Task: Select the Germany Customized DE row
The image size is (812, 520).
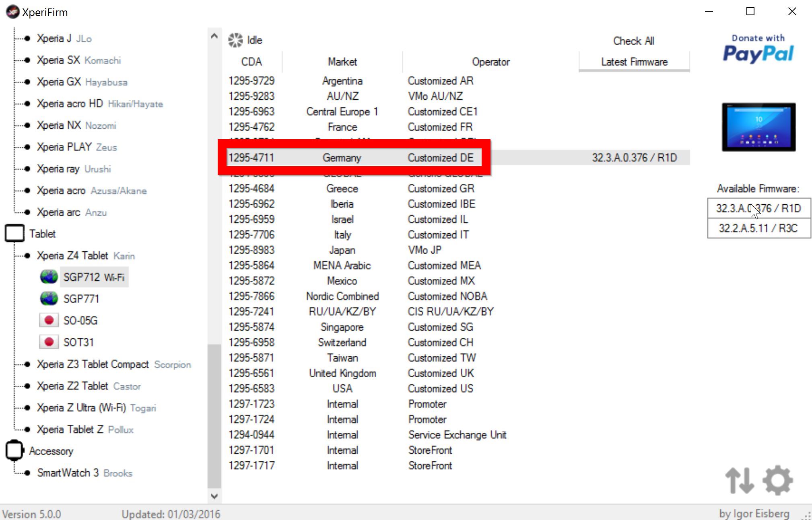Action: 458,158
